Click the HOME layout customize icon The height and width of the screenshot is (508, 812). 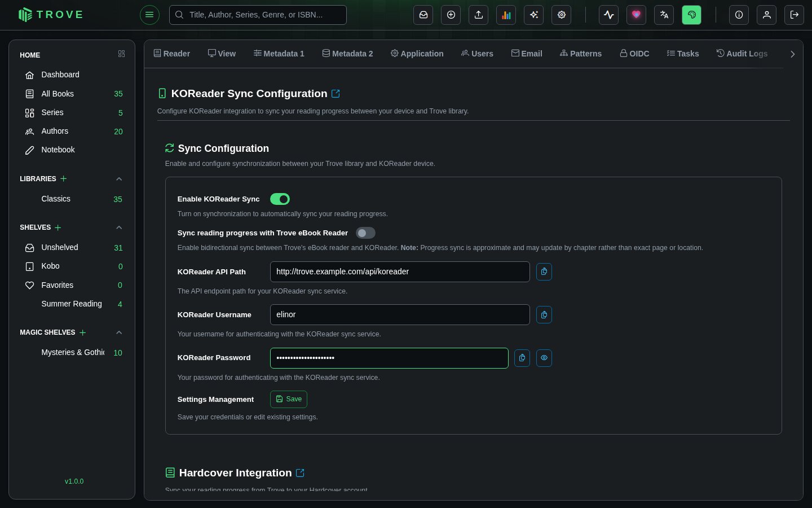pyautogui.click(x=121, y=54)
